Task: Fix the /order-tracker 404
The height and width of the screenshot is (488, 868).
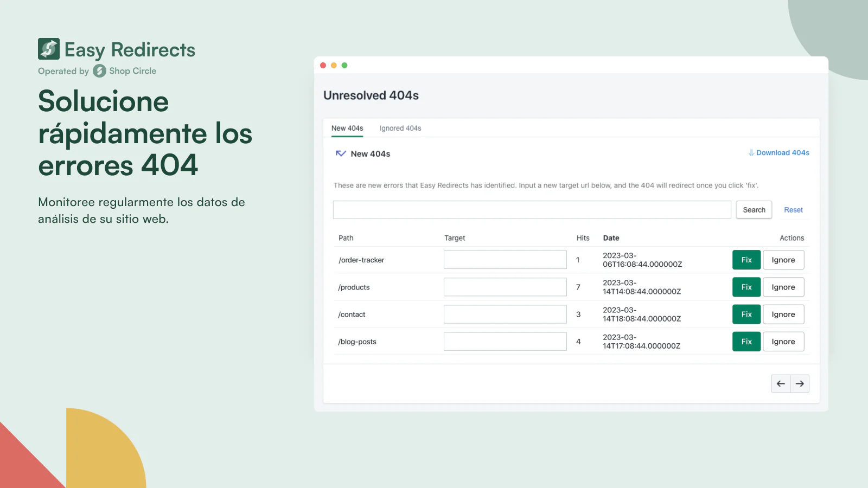Action: point(746,260)
